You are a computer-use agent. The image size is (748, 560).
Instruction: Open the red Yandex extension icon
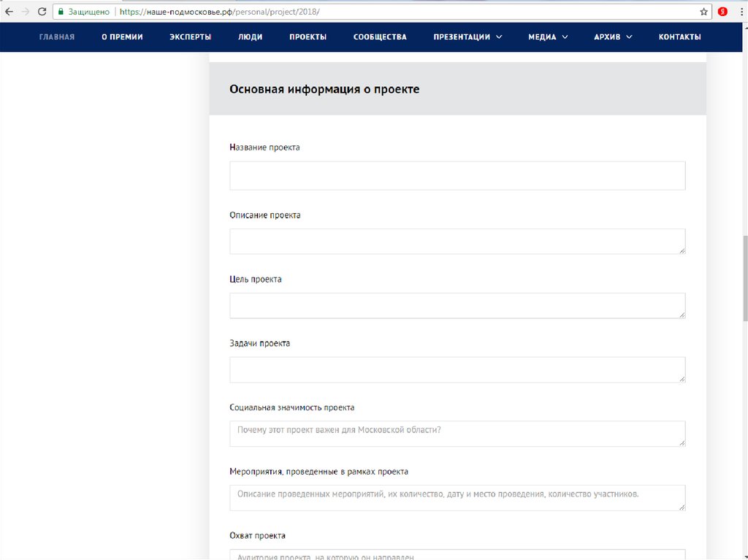722,12
